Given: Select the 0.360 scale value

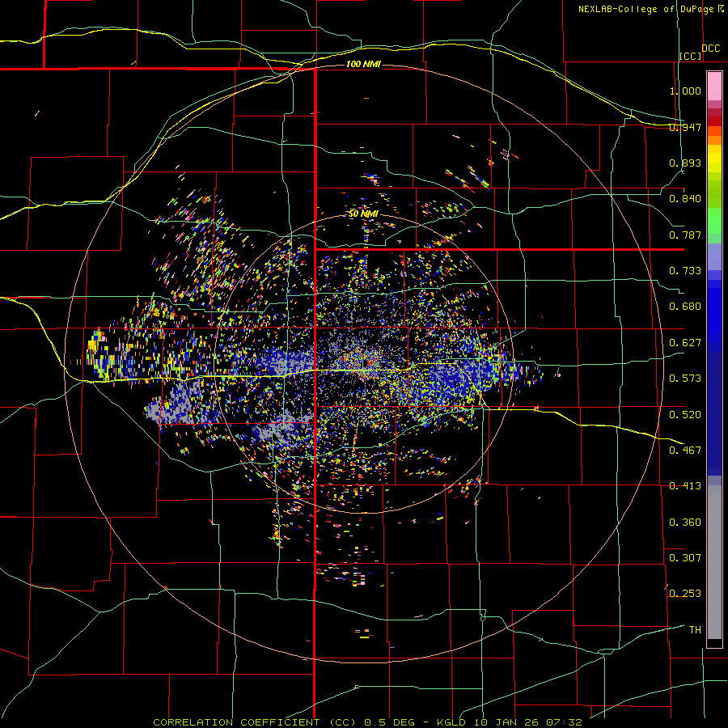Looking at the screenshot, I should [685, 523].
